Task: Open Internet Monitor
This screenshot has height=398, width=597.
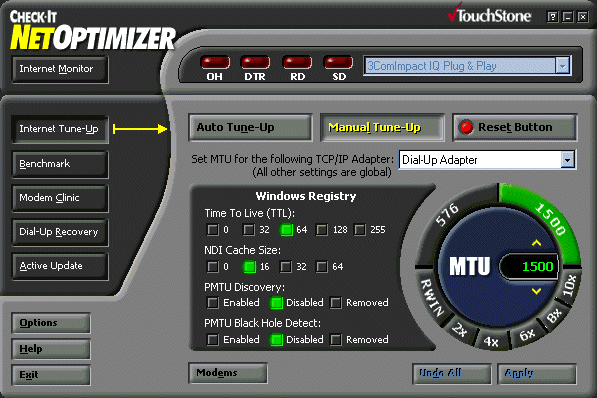Action: tap(60, 69)
